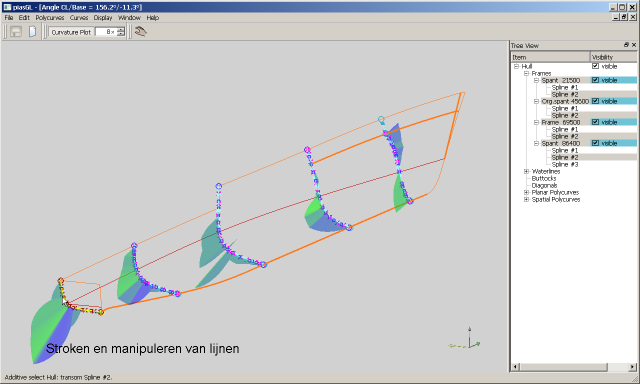Select Spline #2 under Frame 69500

click(565, 136)
